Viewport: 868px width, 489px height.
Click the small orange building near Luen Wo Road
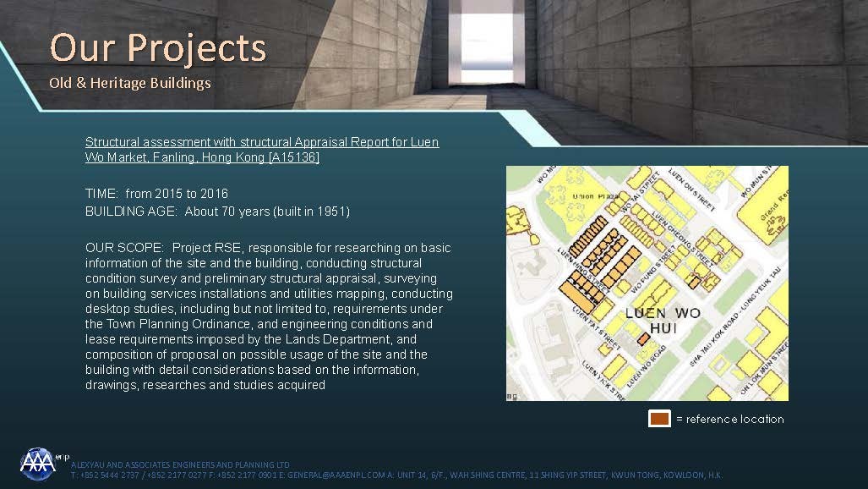pyautogui.click(x=641, y=338)
